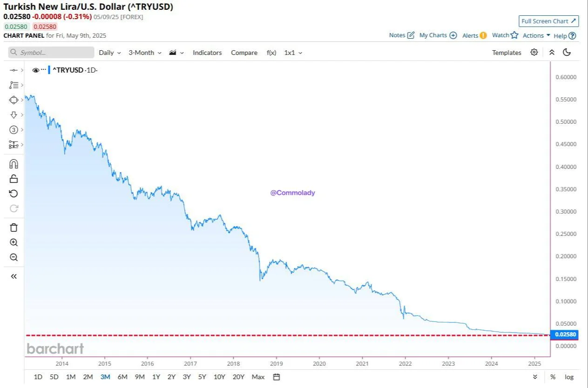Open the 3-Month period dropdown
Screen dimensions: 588x388
tap(145, 53)
